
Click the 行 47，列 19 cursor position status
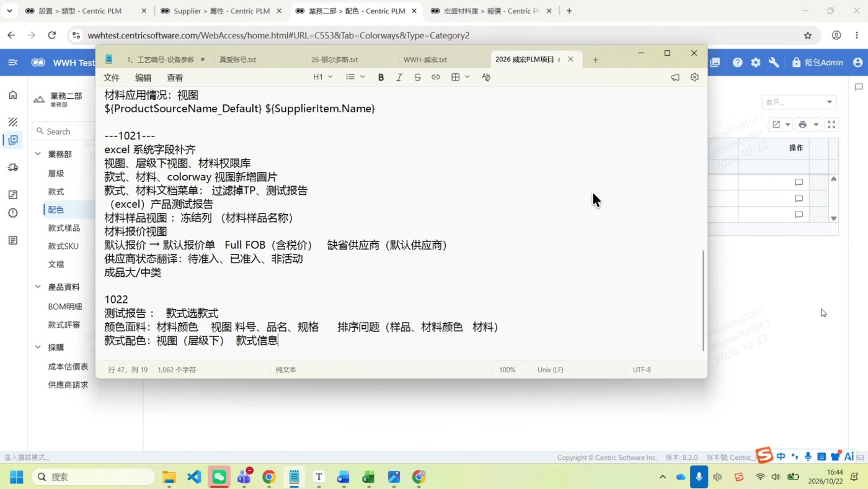(128, 370)
